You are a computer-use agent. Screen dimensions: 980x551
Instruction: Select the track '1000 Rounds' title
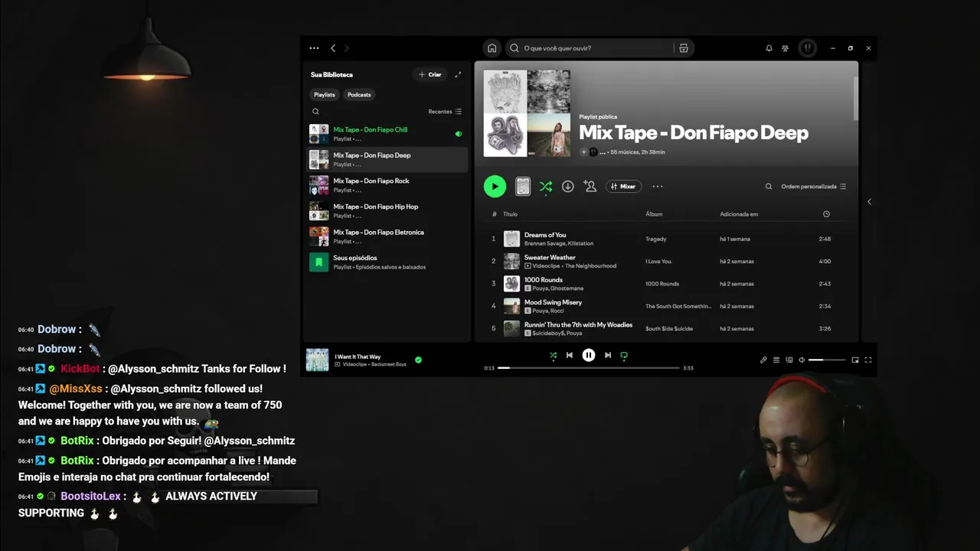point(544,280)
